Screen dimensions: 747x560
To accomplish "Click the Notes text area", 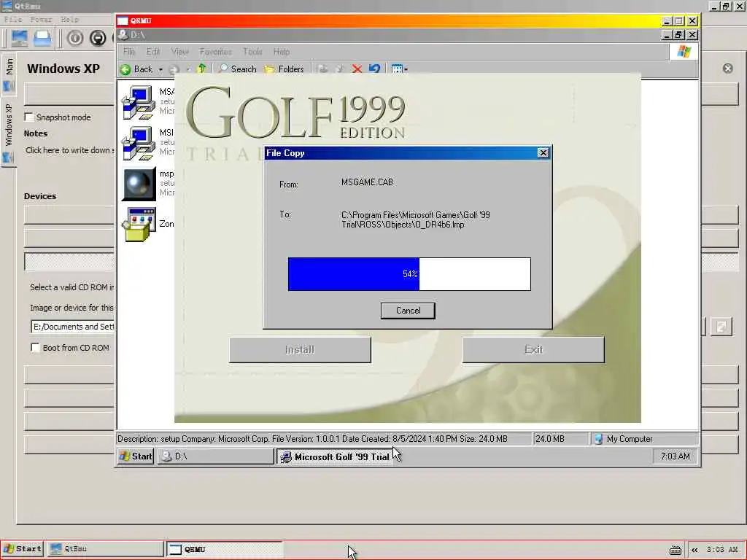I will coord(69,150).
